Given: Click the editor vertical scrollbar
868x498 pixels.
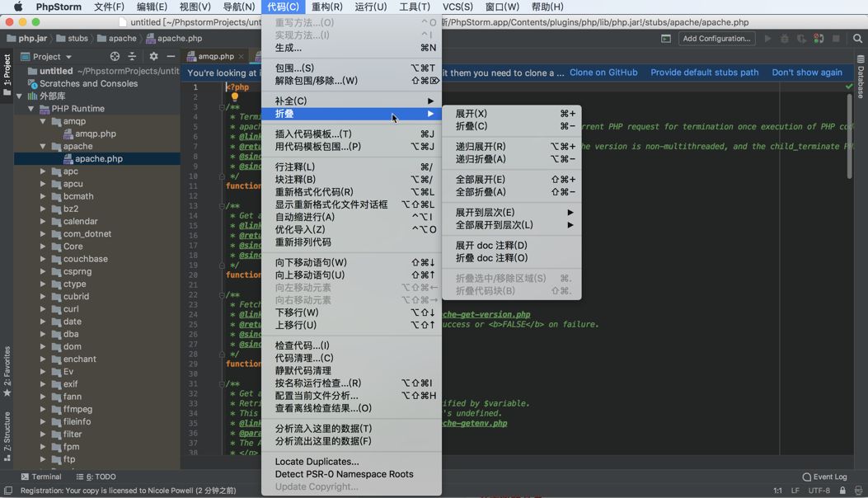Looking at the screenshot, I should pos(849,136).
